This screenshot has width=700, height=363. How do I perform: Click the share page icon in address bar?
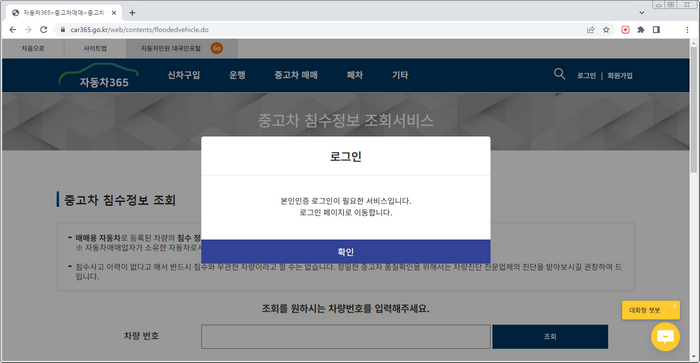click(x=591, y=29)
